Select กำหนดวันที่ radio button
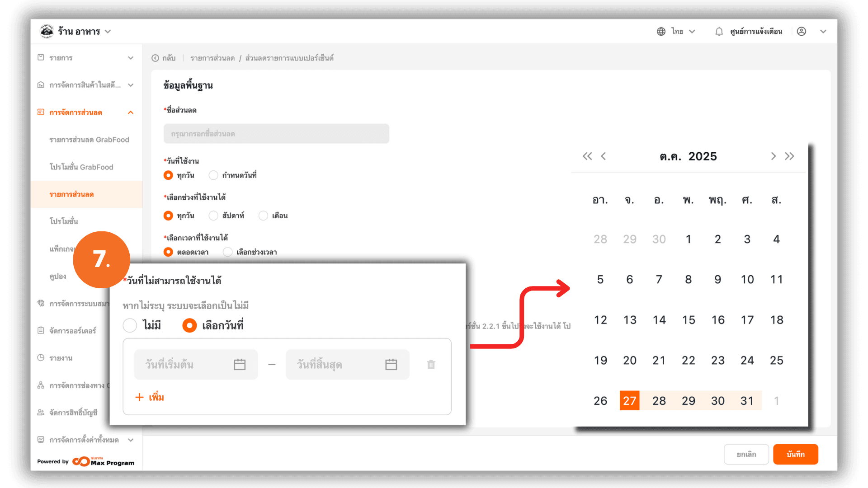 coord(213,175)
